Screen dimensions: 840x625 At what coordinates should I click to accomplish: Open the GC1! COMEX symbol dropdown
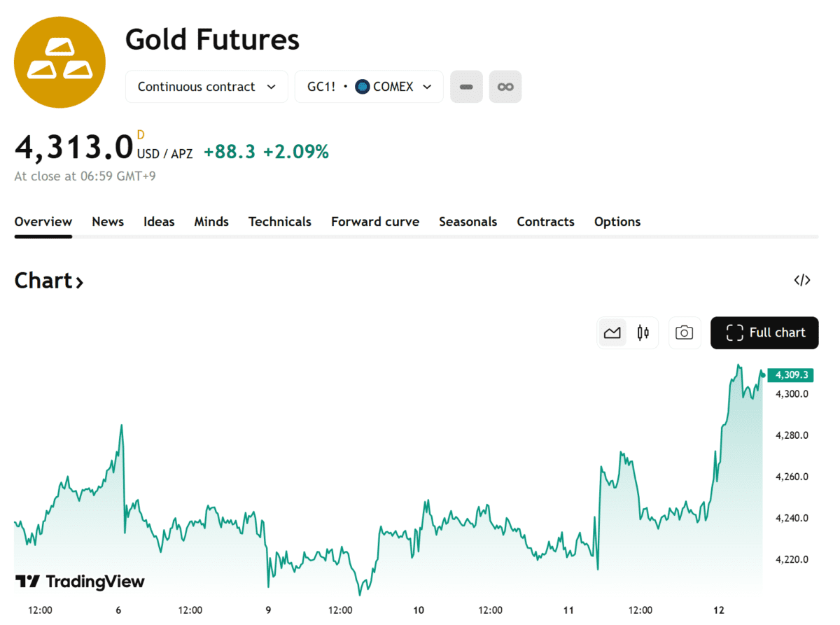click(369, 87)
